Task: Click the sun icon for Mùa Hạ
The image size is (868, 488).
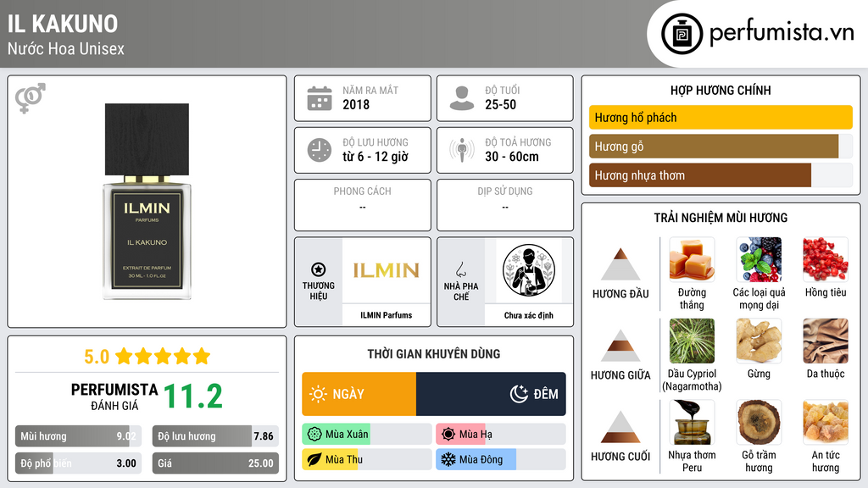Action: click(448, 435)
